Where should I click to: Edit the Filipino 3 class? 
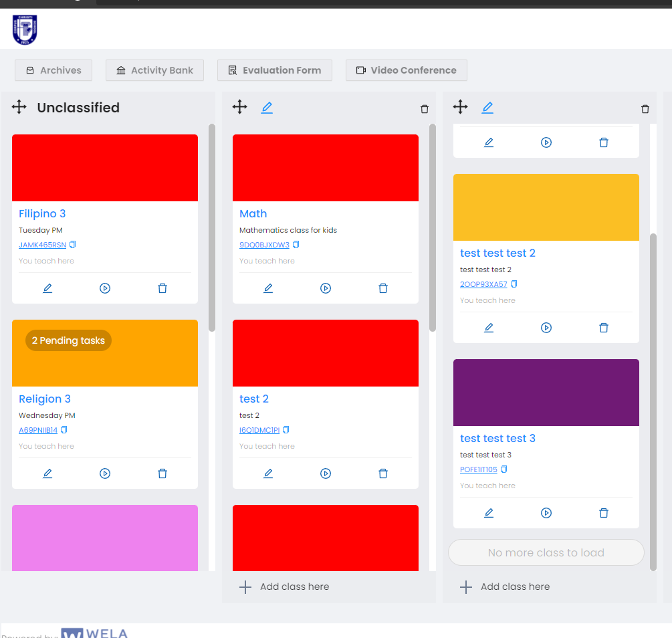coord(47,288)
